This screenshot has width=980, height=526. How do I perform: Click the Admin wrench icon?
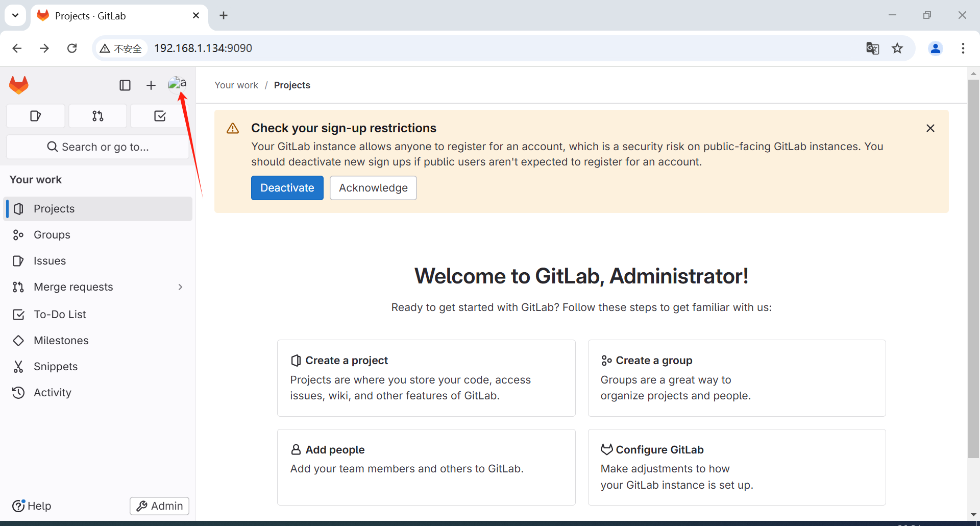click(x=142, y=506)
